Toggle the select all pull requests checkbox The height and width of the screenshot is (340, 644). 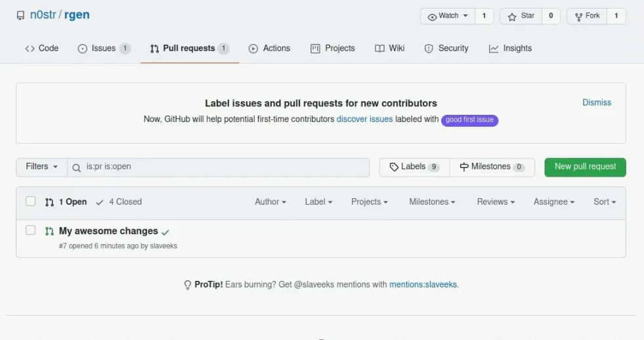coord(30,202)
